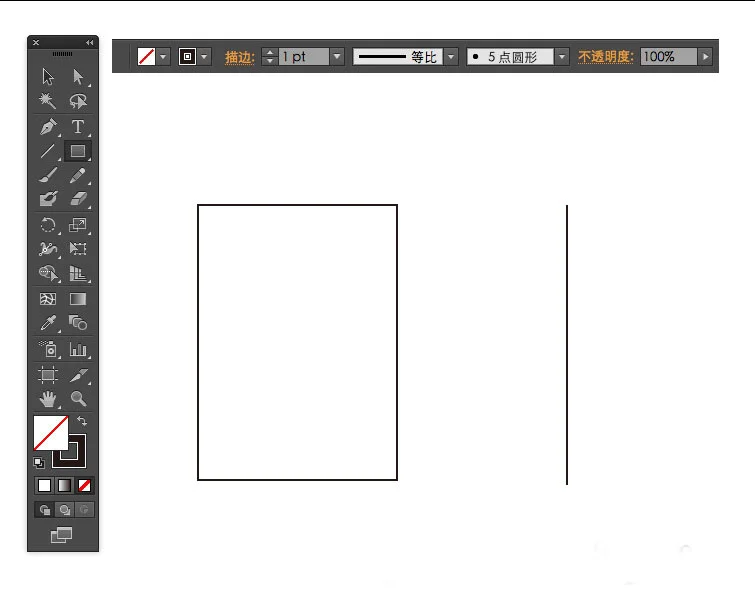Choose the Perspective Grid tool
Screen dimensions: 755x599
[x=78, y=273]
